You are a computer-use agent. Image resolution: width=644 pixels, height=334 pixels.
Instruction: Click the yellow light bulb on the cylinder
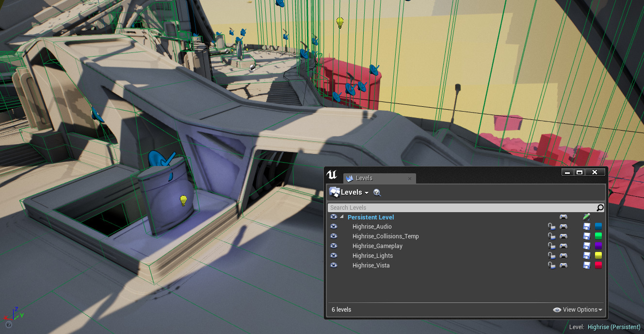[183, 200]
